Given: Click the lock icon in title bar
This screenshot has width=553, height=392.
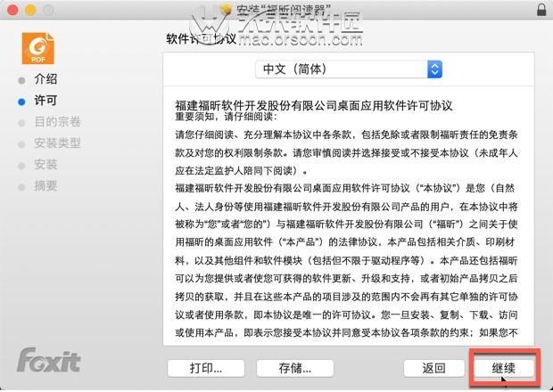Looking at the screenshot, I should coord(541,10).
